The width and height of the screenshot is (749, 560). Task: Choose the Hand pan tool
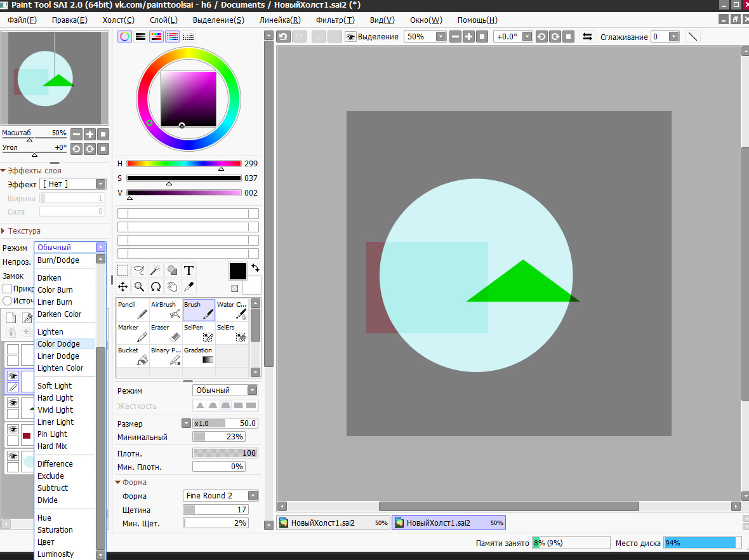173,287
